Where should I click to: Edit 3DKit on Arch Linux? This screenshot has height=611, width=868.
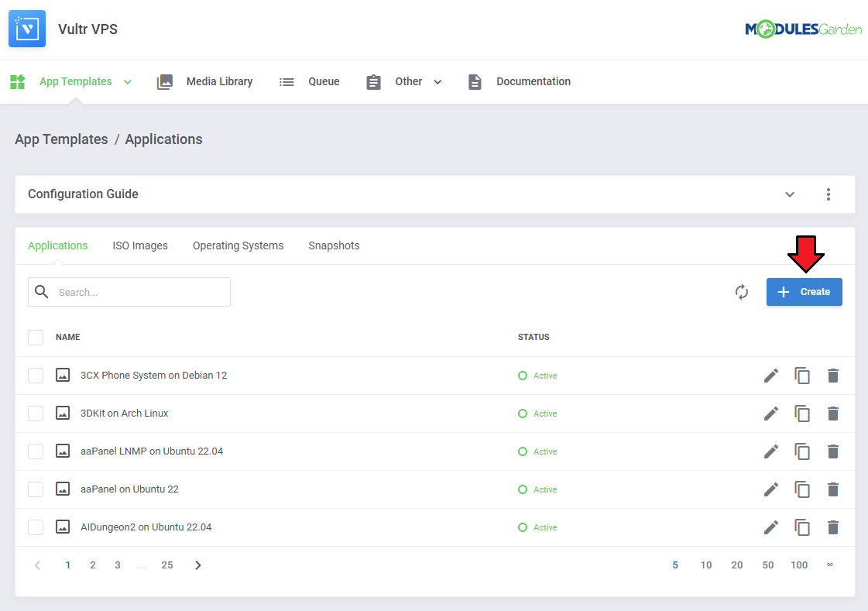click(771, 414)
